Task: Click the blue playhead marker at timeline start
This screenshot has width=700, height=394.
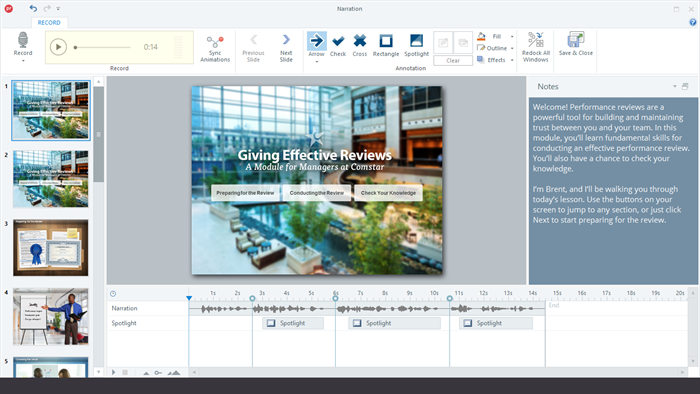Action: (189, 298)
